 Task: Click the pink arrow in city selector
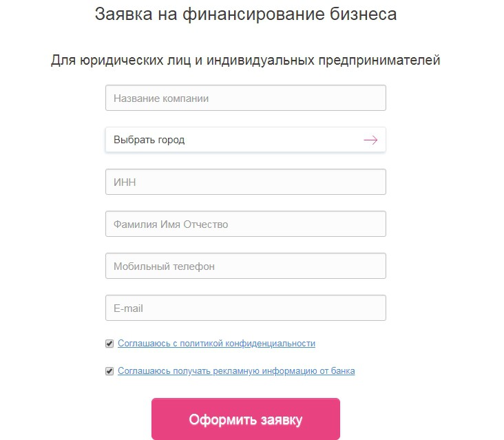(370, 140)
